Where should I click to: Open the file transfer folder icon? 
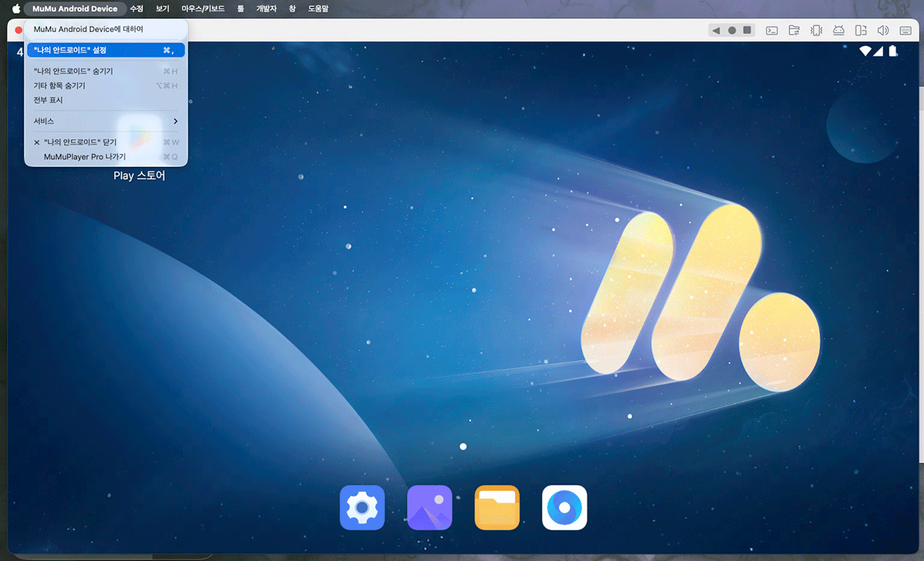[794, 31]
